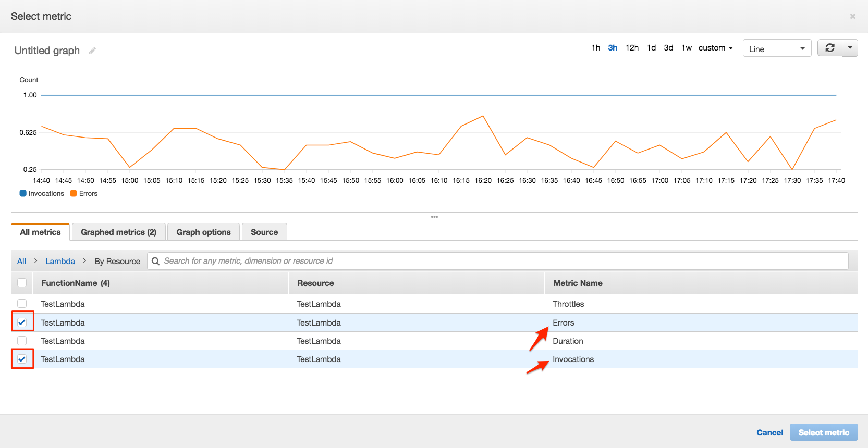Check the Throttles metric row checkbox
868x448 pixels.
[x=22, y=304]
